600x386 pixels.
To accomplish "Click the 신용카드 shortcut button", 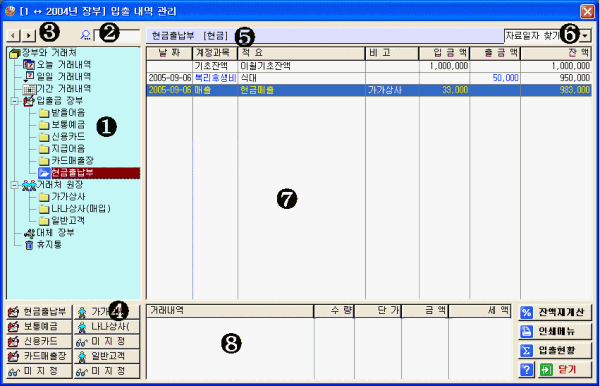I will coord(39,341).
